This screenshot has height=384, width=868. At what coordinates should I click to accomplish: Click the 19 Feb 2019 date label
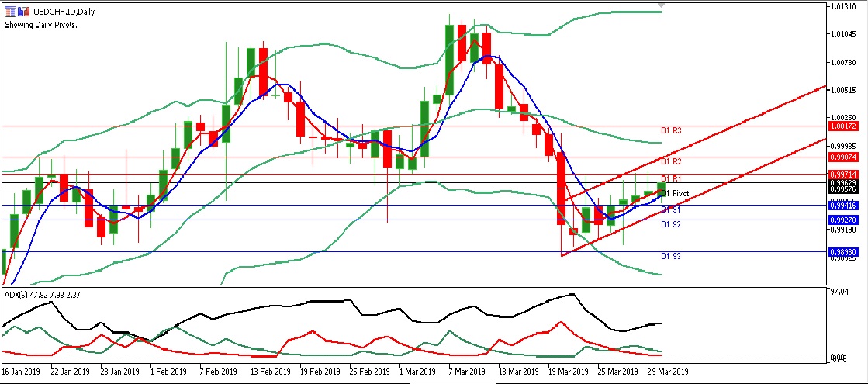320,371
